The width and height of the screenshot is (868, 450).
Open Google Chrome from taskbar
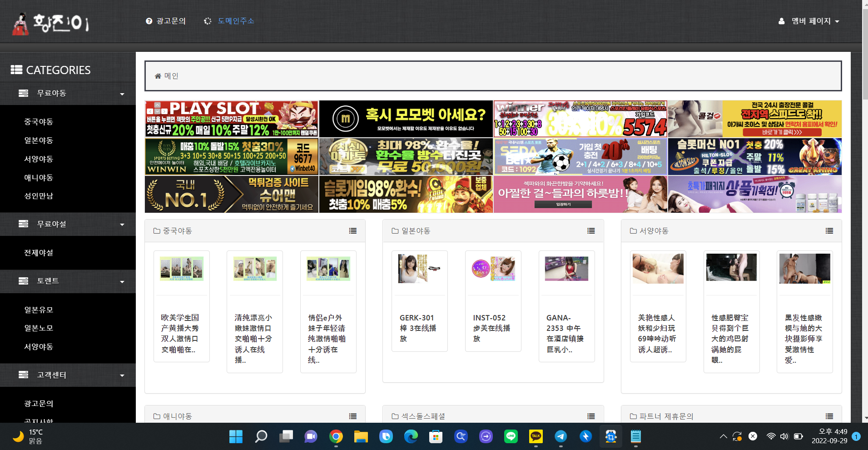point(336,437)
